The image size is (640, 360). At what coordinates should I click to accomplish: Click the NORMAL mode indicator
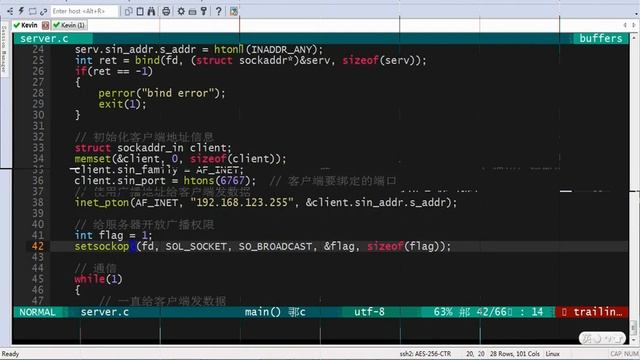pyautogui.click(x=37, y=312)
